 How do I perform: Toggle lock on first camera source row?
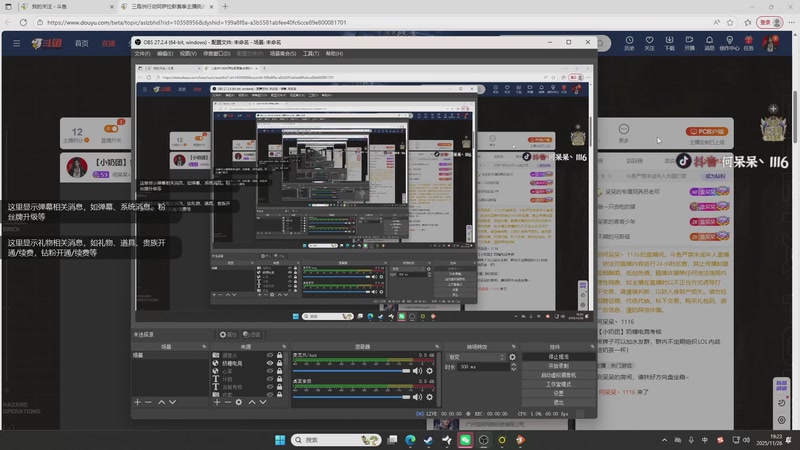click(279, 355)
